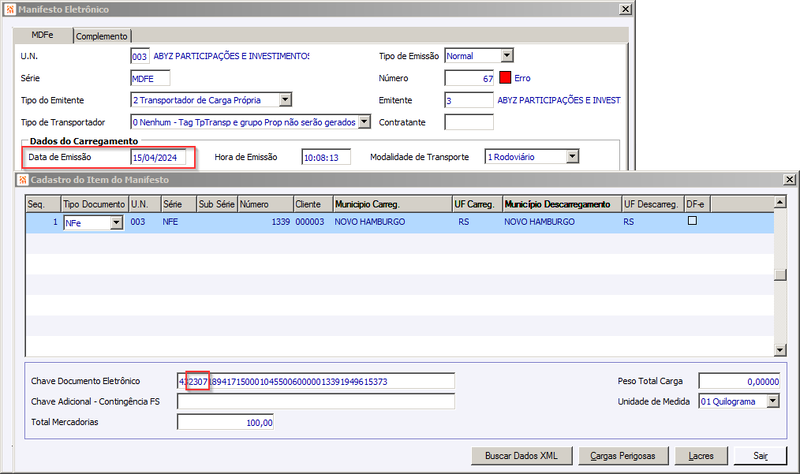
Task: Click the Seq. column header
Action: pos(43,204)
